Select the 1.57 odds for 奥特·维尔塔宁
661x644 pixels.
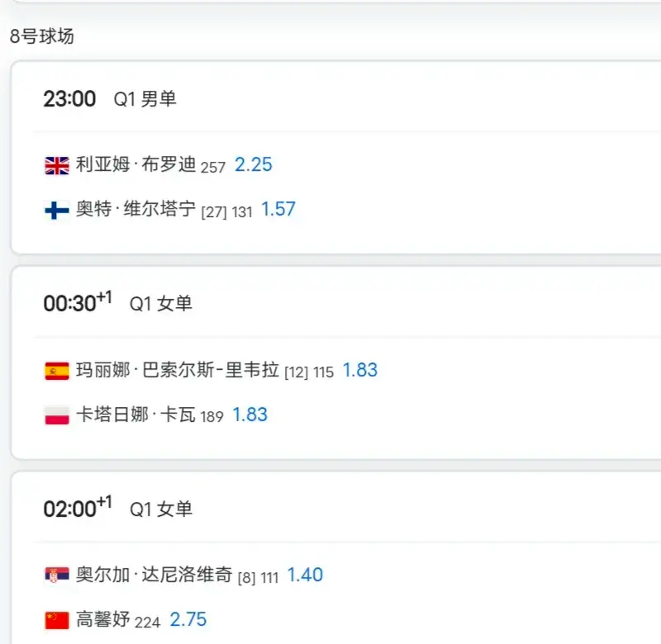(x=278, y=210)
